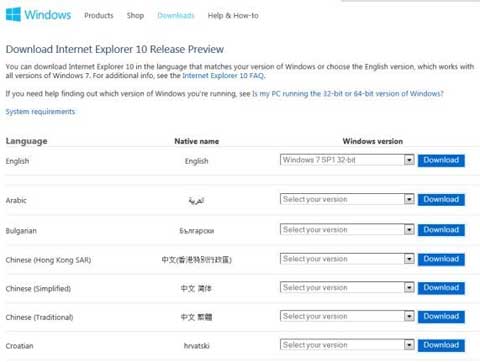Open the Internet Explorer 10 FAQ link

(223, 76)
